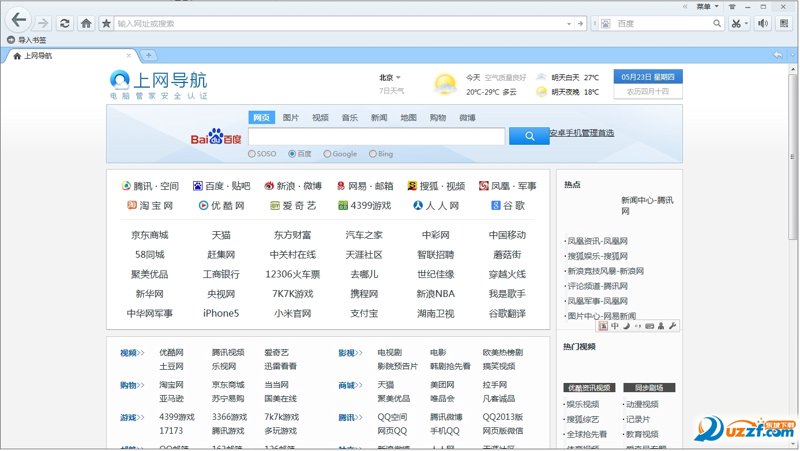Click the 05月23日 星期四 date box

tap(647, 77)
